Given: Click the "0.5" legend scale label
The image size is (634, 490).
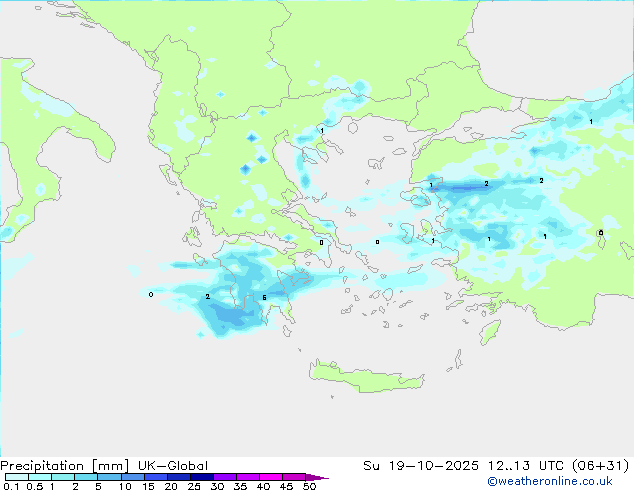Looking at the screenshot, I should point(34,486).
